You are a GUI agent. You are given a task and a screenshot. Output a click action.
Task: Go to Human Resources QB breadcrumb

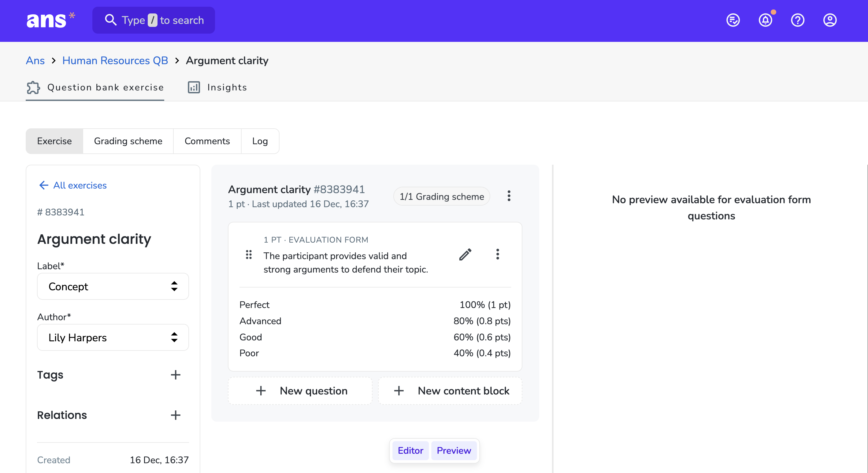[115, 61]
